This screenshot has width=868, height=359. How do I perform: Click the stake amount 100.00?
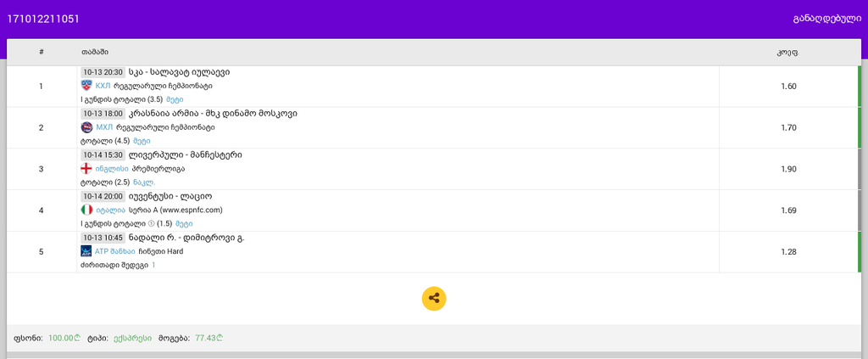[x=64, y=338]
